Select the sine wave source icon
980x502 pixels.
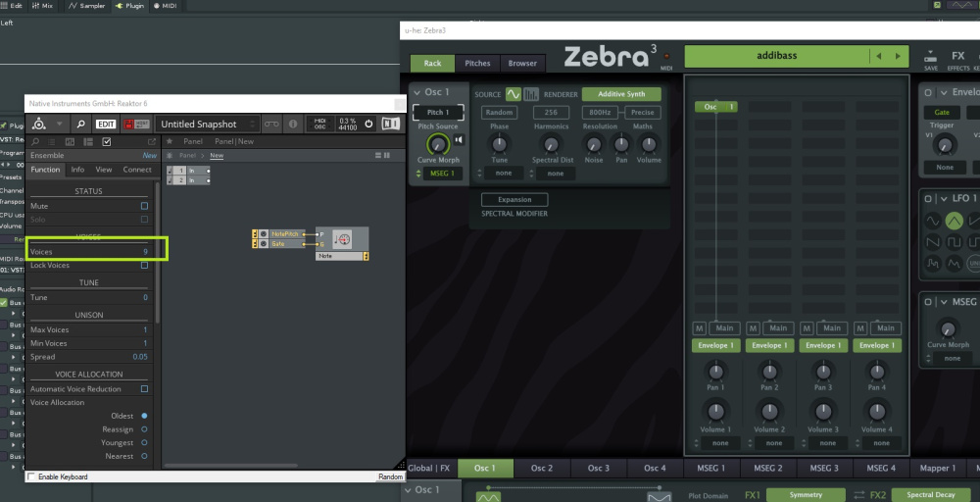pyautogui.click(x=514, y=94)
